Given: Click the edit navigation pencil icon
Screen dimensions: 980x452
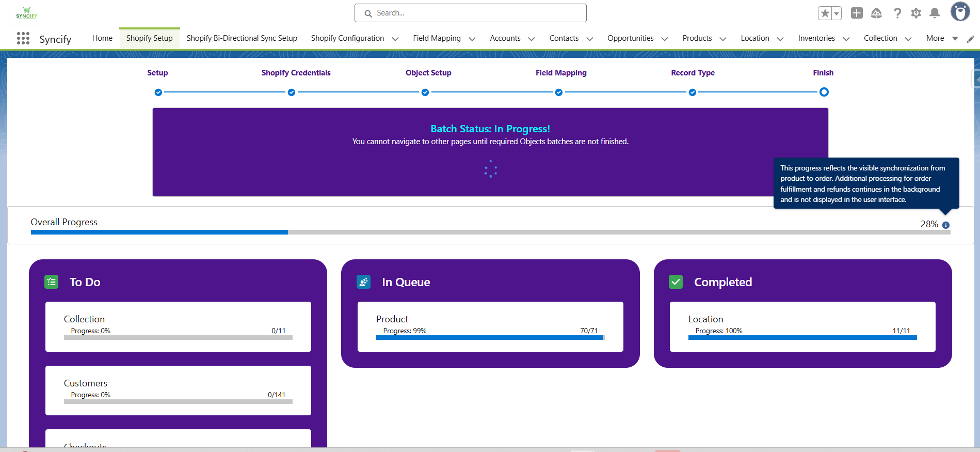Looking at the screenshot, I should click(x=971, y=39).
